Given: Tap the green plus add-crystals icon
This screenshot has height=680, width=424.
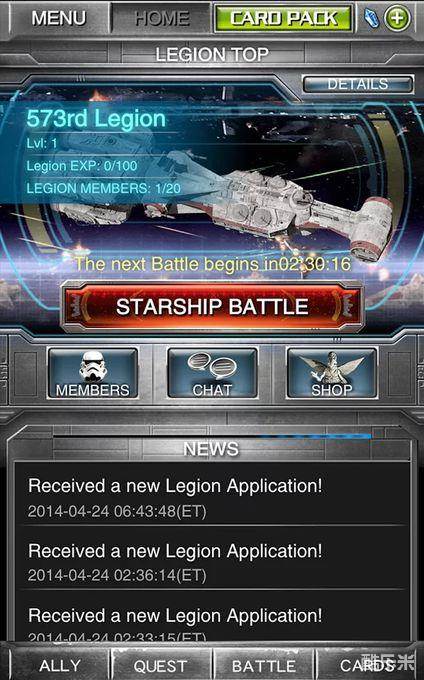Looking at the screenshot, I should pos(397,19).
